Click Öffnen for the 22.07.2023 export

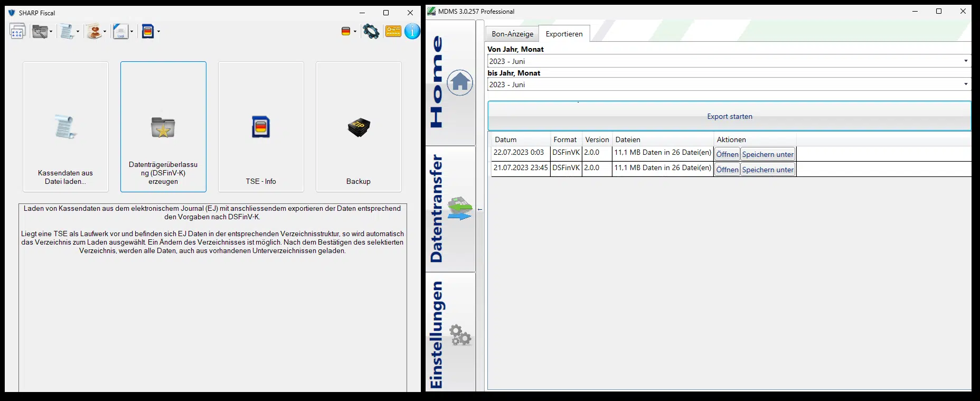tap(727, 154)
